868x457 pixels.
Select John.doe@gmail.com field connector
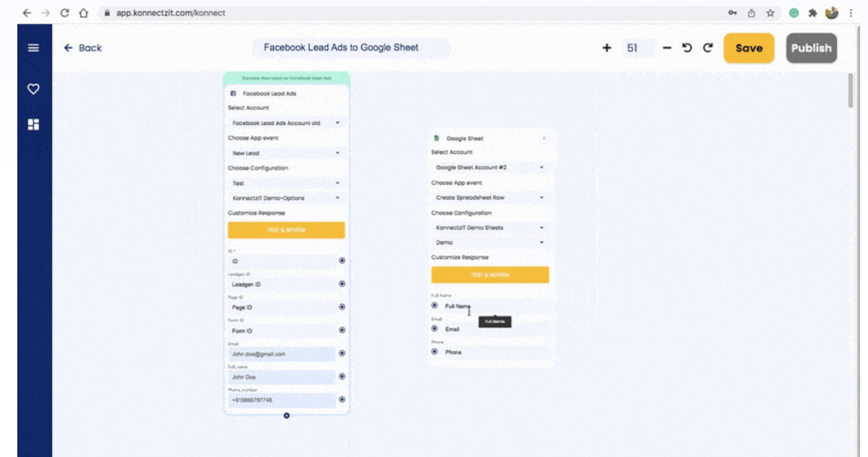tap(342, 354)
